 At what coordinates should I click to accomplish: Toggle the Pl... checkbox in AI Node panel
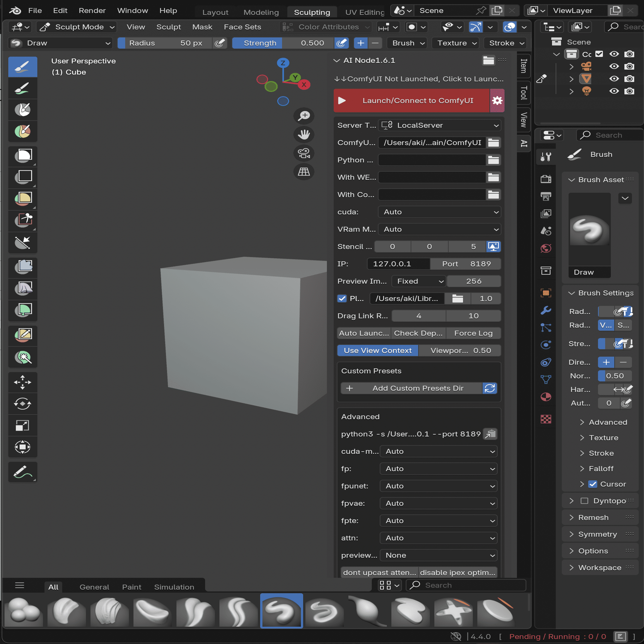click(x=342, y=299)
